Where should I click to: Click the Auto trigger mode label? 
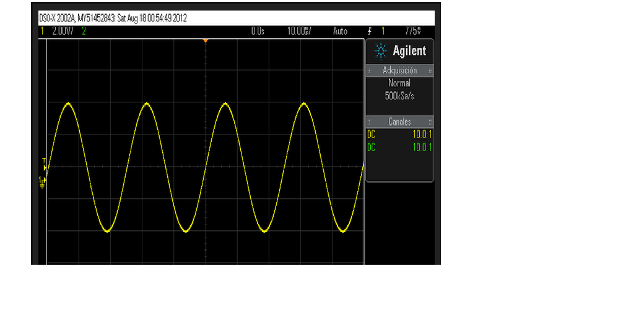340,31
